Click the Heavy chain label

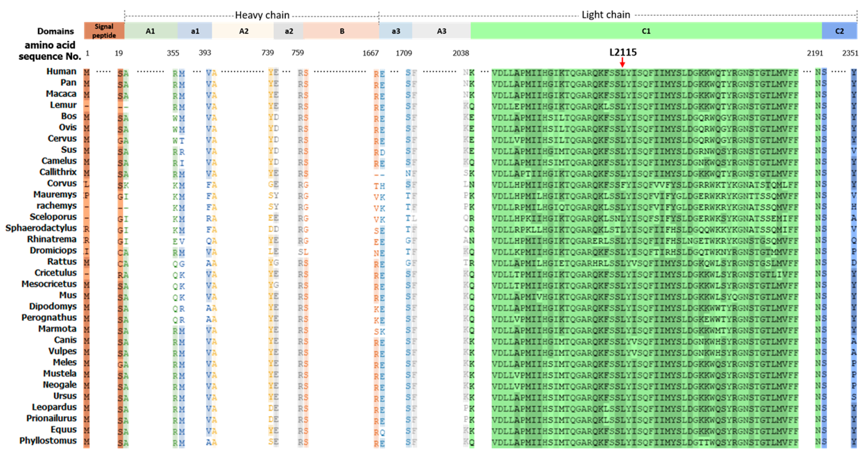[x=262, y=15]
